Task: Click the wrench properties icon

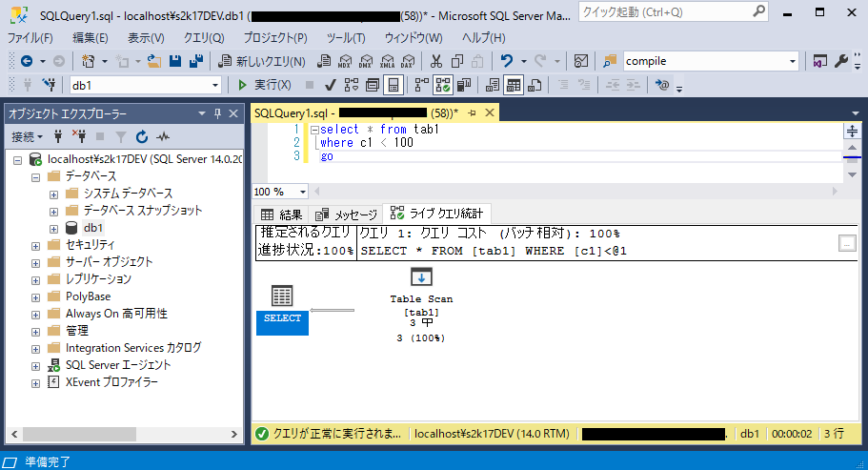Action: coord(841,61)
